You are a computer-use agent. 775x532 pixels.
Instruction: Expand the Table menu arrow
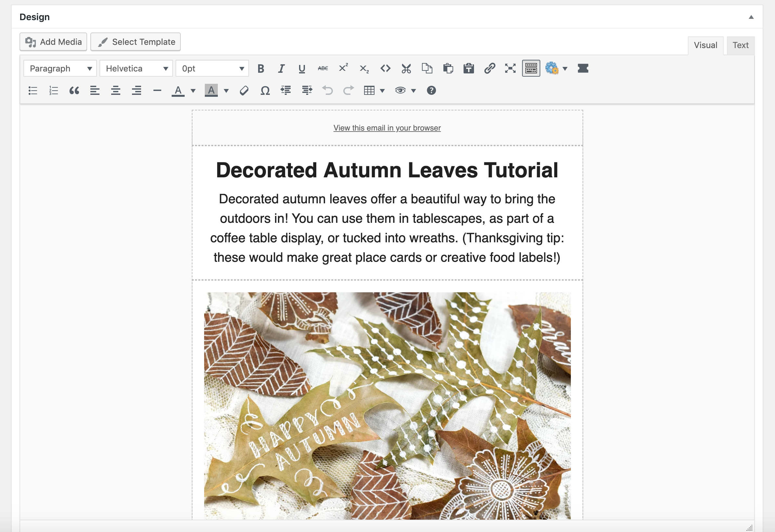click(382, 91)
